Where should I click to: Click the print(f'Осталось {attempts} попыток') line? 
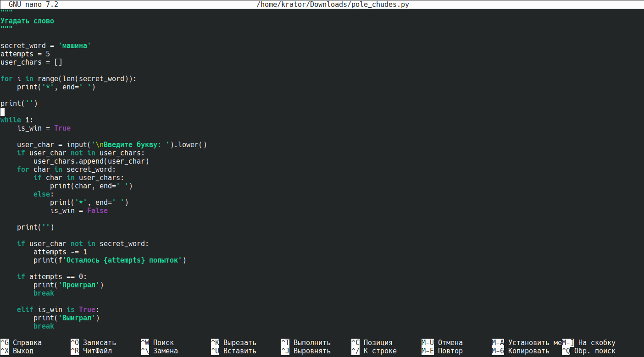pos(110,260)
